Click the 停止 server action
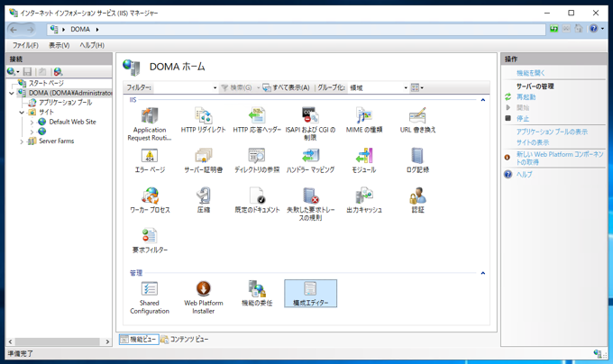The width and height of the screenshot is (613, 364). click(x=523, y=118)
